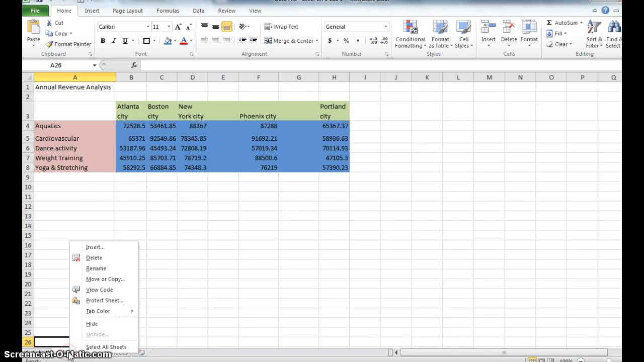Switch to the Insert tab

coord(92,11)
